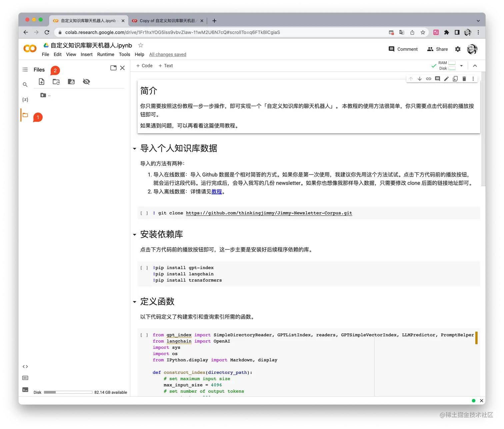Viewport: 504px width, 429px height.
Task: Run the gpt_index import code cell
Action: [144, 335]
